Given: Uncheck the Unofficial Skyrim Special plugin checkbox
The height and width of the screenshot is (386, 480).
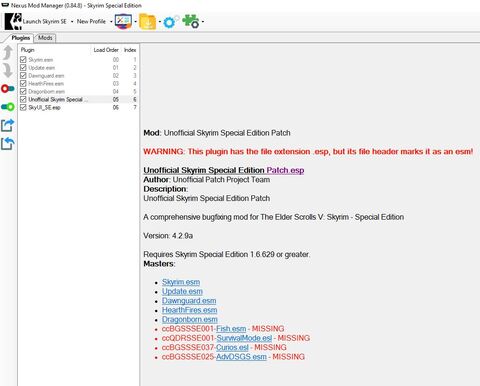Looking at the screenshot, I should point(23,99).
